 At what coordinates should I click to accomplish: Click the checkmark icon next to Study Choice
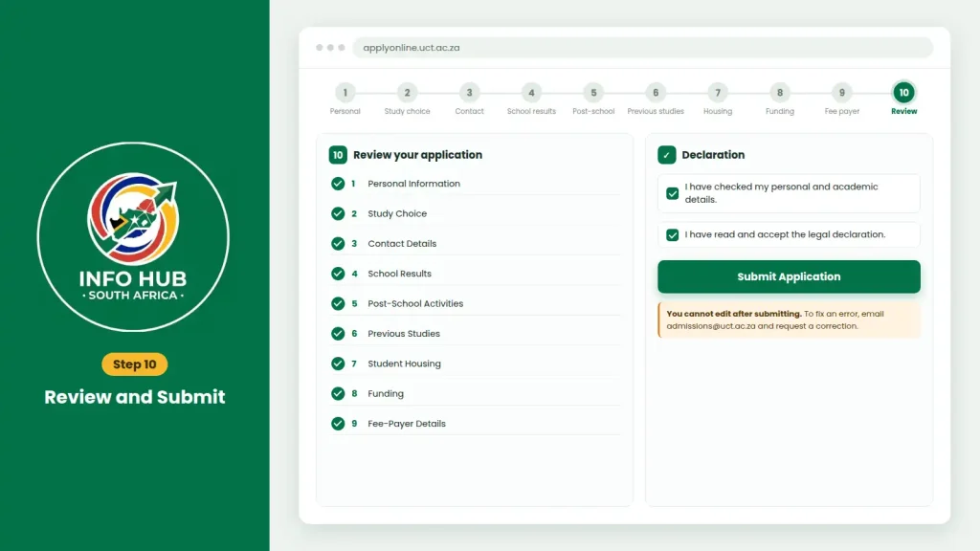pos(338,213)
